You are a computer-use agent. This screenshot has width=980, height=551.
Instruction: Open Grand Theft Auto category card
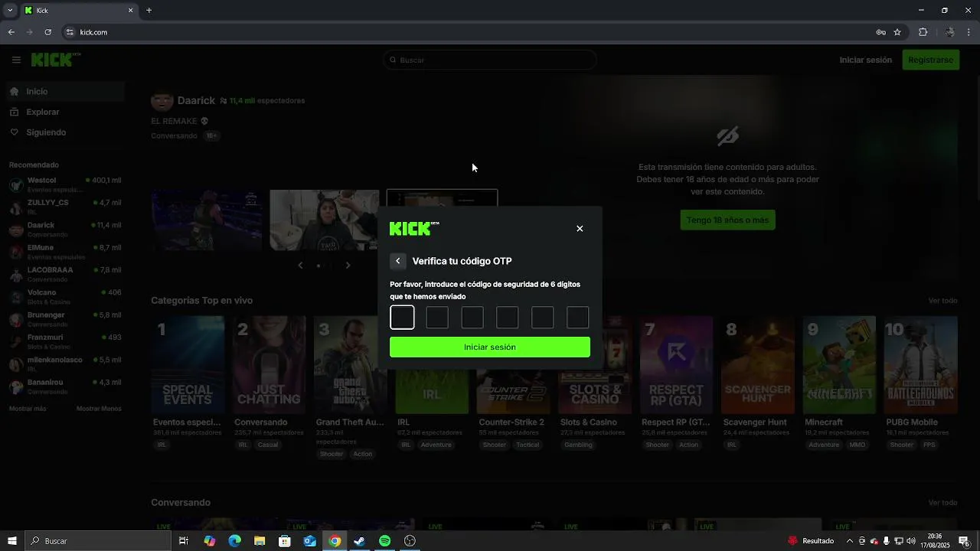(351, 365)
